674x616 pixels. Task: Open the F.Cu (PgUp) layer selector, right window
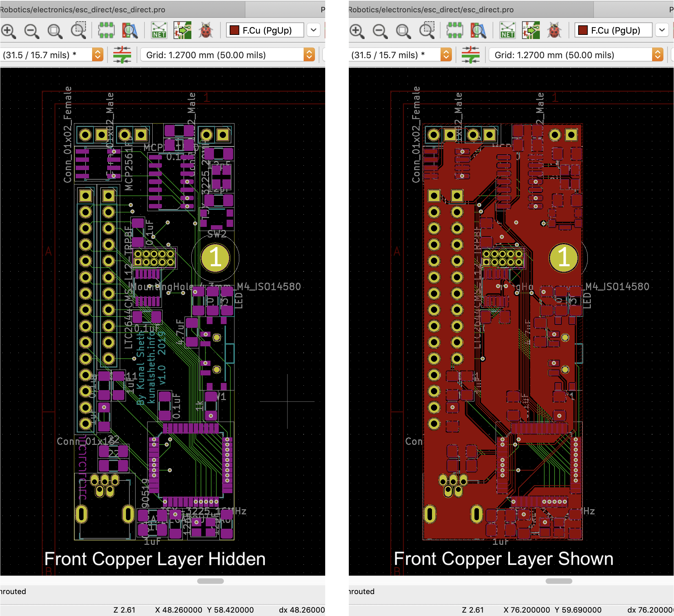click(x=613, y=30)
